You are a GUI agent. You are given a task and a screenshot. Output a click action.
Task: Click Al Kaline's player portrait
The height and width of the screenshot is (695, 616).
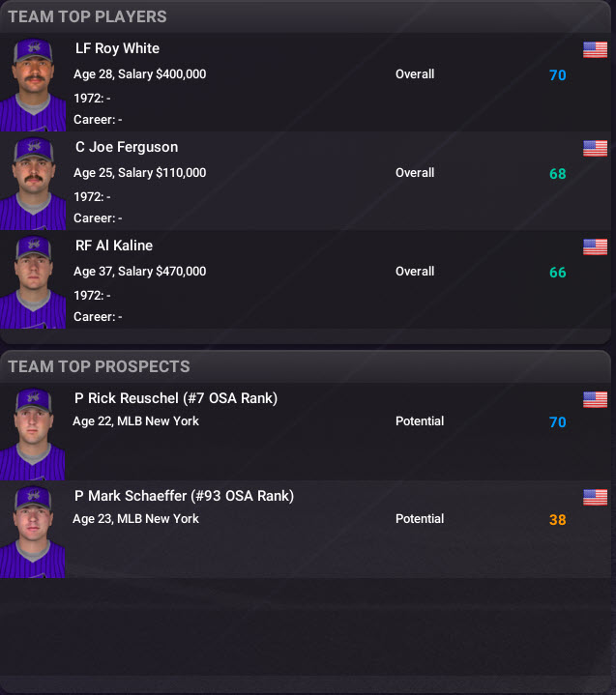pyautogui.click(x=33, y=281)
